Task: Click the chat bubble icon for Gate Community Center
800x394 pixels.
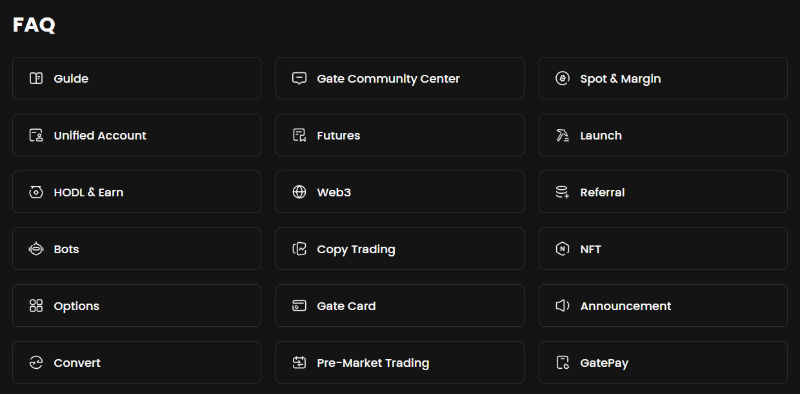Action: 299,78
